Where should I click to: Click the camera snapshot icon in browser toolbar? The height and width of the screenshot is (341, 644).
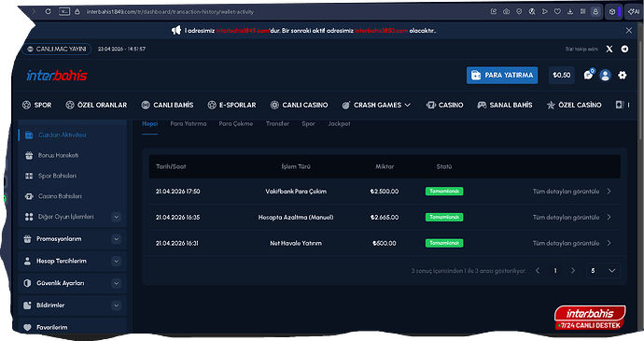click(507, 11)
